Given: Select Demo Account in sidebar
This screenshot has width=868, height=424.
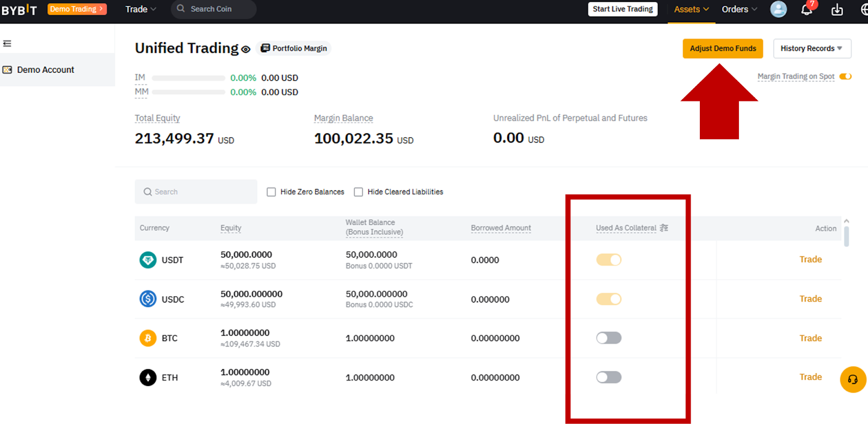Looking at the screenshot, I should [x=57, y=70].
